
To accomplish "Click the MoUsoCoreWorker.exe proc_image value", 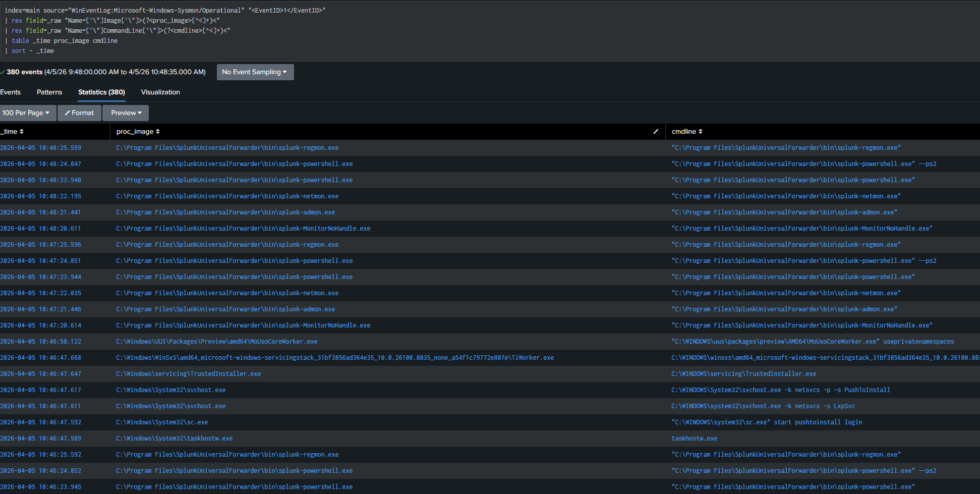I will pos(217,342).
